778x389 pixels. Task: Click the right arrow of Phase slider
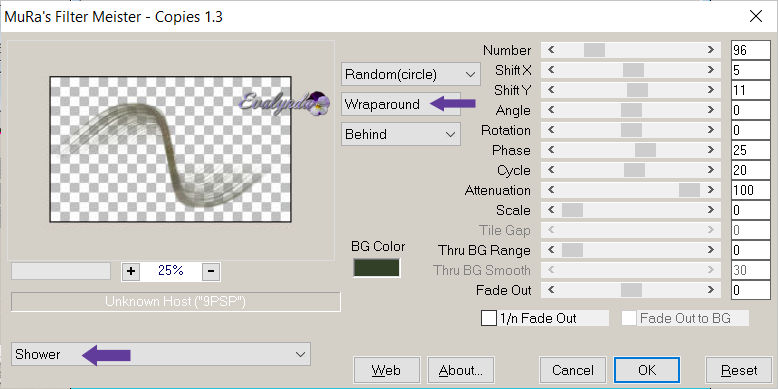(711, 150)
